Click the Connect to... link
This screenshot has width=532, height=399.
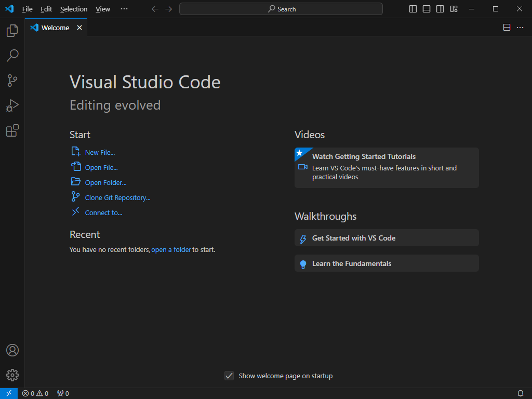(x=103, y=212)
